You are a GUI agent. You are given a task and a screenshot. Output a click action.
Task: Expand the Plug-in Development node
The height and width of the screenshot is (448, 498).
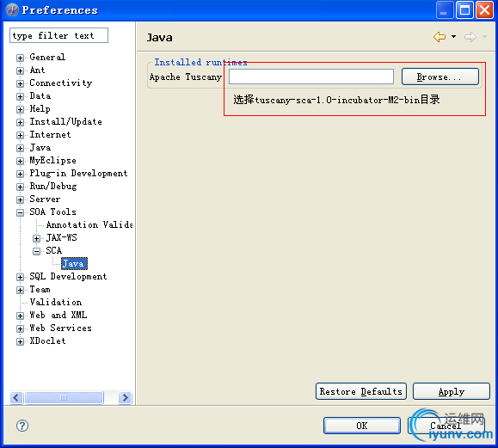(20, 174)
